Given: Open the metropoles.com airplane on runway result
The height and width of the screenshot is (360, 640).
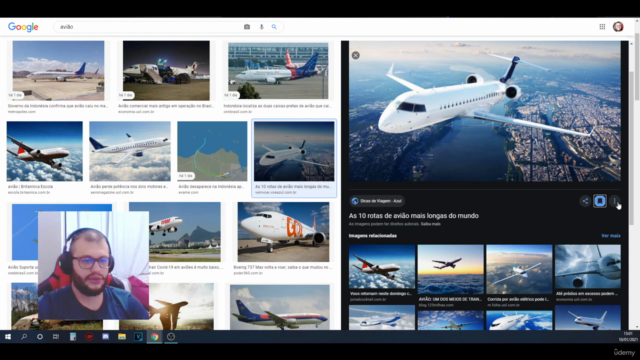Looking at the screenshot, I should [x=58, y=71].
